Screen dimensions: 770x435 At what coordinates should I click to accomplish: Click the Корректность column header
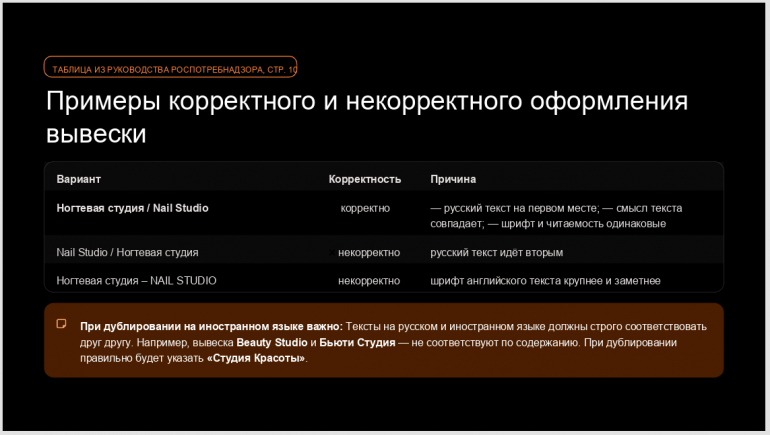click(x=364, y=179)
